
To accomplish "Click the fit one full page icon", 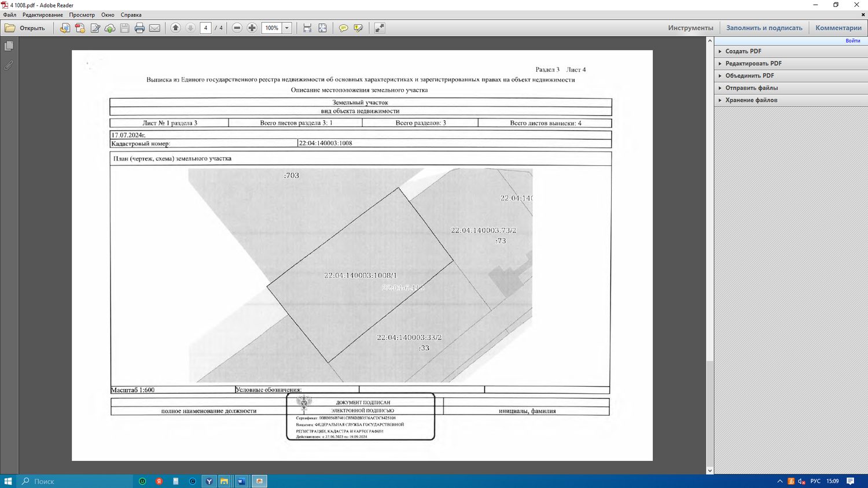I will pos(322,28).
